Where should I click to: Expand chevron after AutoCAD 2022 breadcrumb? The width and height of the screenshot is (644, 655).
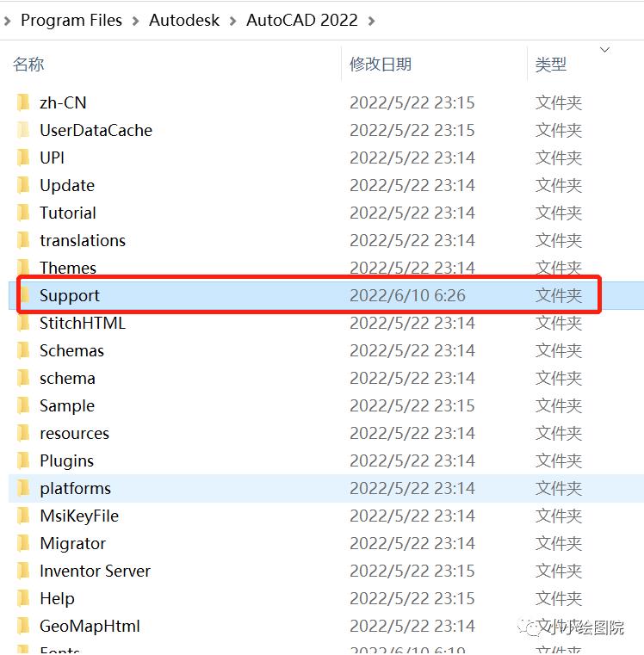click(x=372, y=21)
